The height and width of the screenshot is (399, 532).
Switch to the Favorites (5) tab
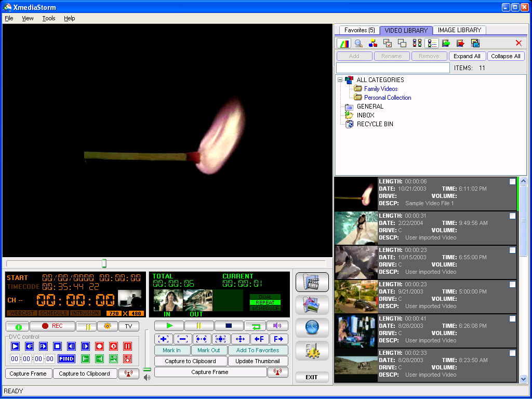pyautogui.click(x=360, y=30)
